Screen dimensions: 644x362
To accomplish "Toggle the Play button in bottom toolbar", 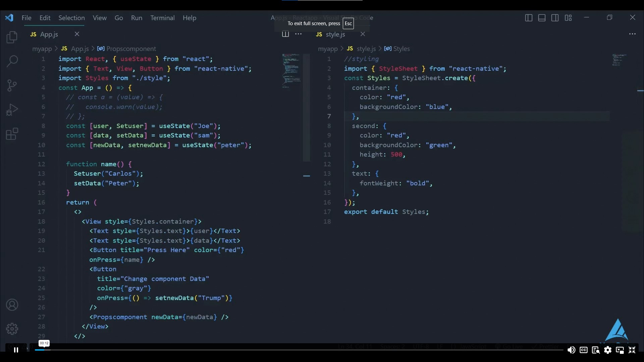I will (x=16, y=350).
